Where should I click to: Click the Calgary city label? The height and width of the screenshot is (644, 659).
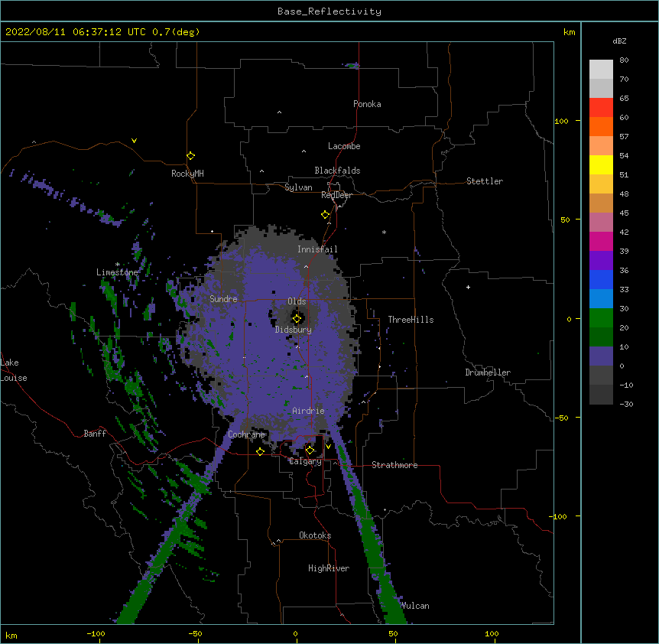pyautogui.click(x=305, y=461)
